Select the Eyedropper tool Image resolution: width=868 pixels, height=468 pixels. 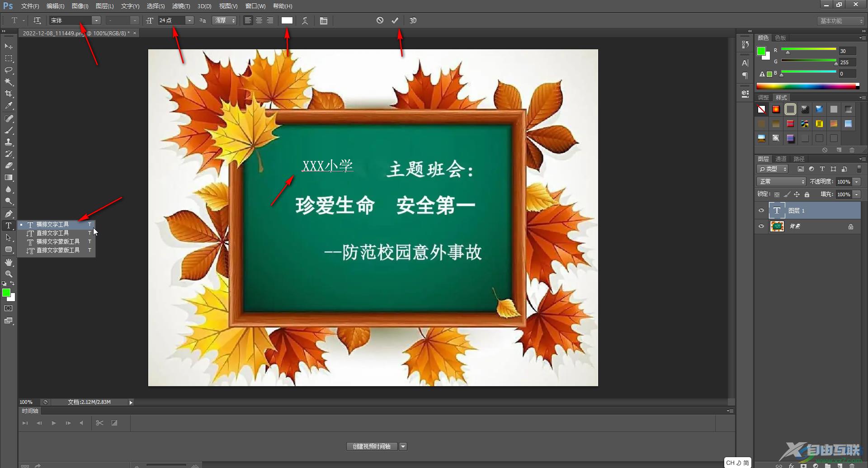point(9,106)
